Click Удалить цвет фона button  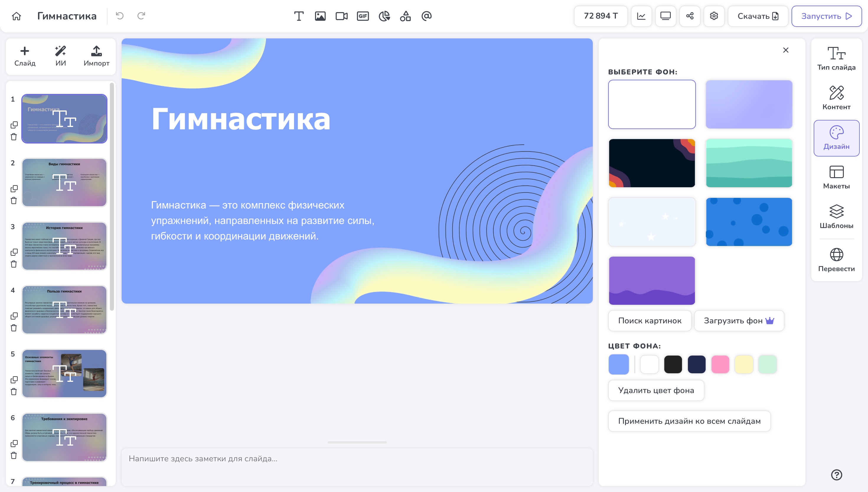point(656,390)
